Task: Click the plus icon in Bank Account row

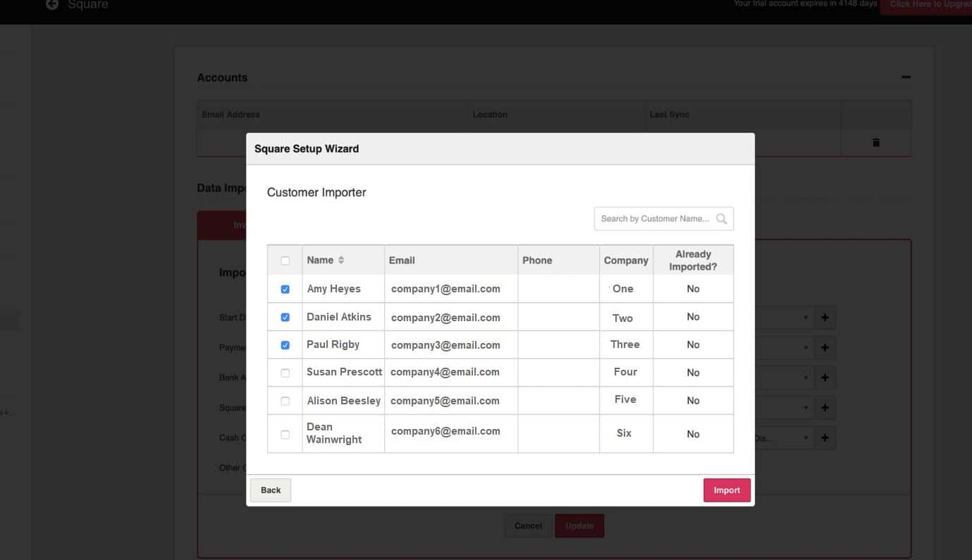Action: (x=825, y=378)
